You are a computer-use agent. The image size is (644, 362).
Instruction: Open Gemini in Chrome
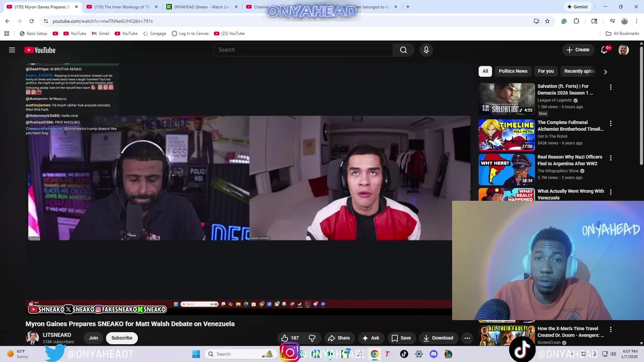click(577, 7)
